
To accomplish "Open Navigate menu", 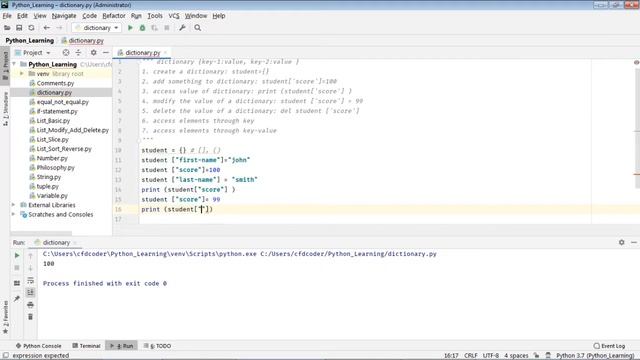I will click(x=64, y=16).
